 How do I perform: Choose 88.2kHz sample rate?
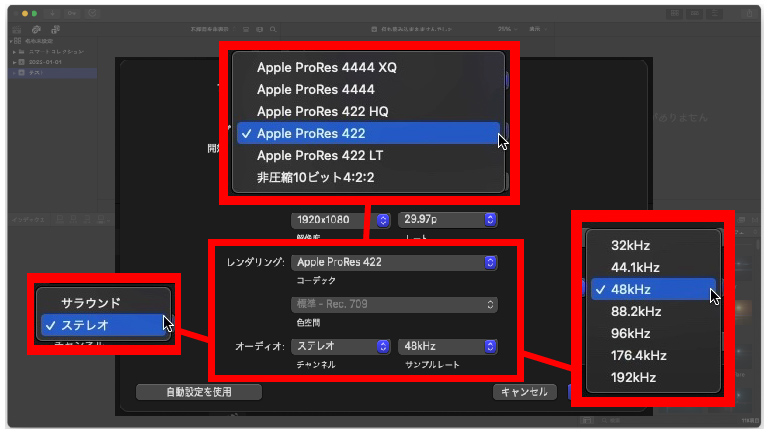tap(653, 312)
